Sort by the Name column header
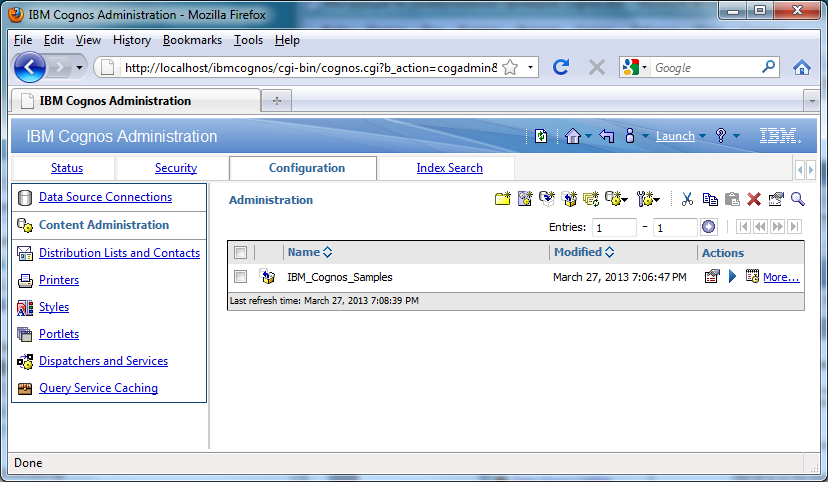Image resolution: width=828 pixels, height=482 pixels. (x=310, y=252)
